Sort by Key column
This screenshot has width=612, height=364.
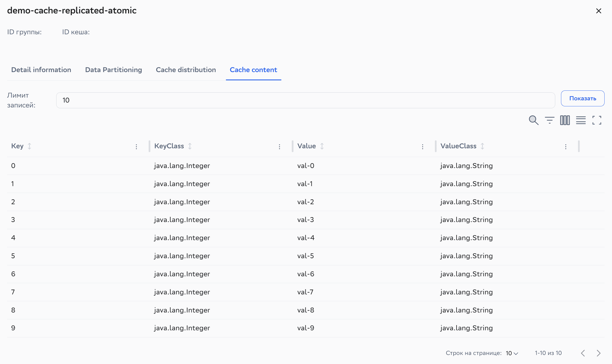[x=30, y=146]
